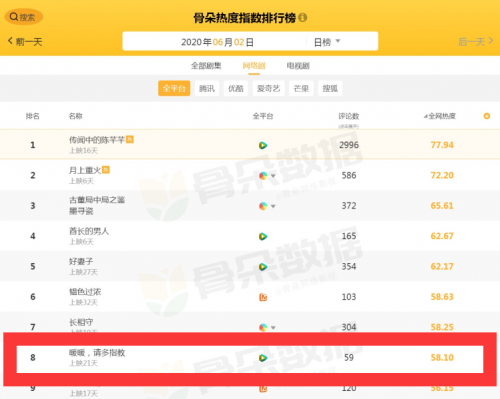Click the search button

pyautogui.click(x=23, y=17)
